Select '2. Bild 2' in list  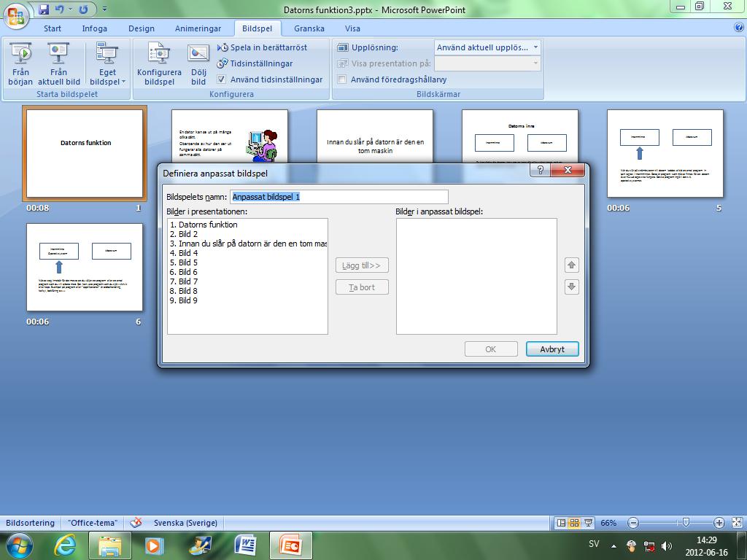point(247,234)
